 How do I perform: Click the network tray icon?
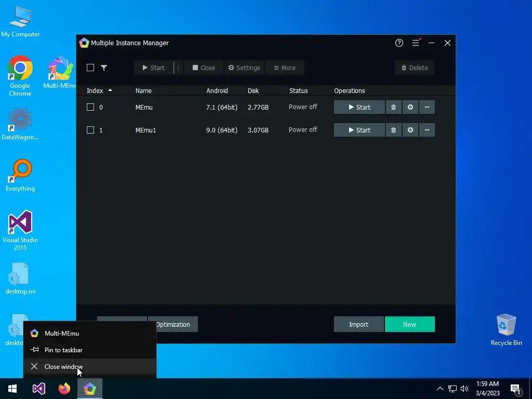point(453,389)
